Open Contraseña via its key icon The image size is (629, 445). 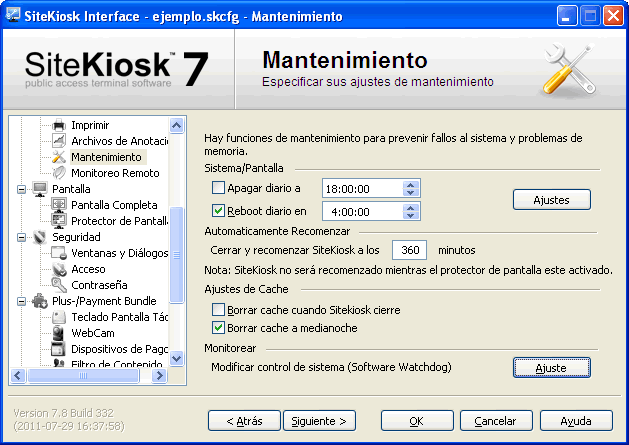click(x=59, y=285)
